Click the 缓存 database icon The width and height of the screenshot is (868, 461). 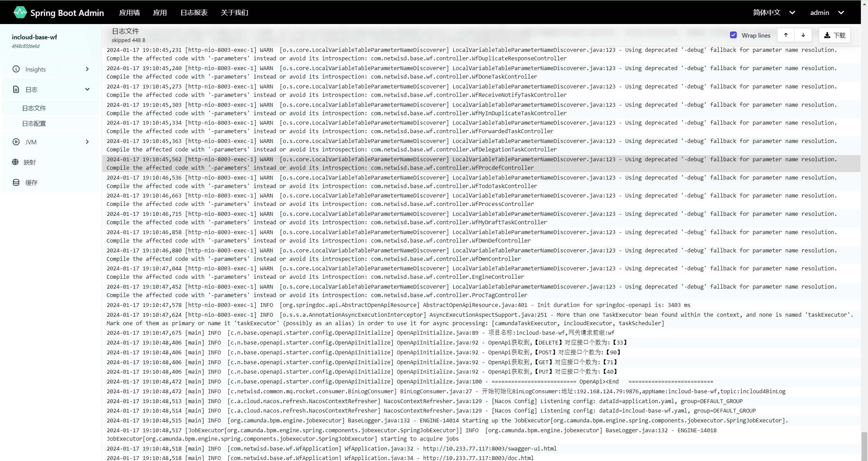(16, 183)
